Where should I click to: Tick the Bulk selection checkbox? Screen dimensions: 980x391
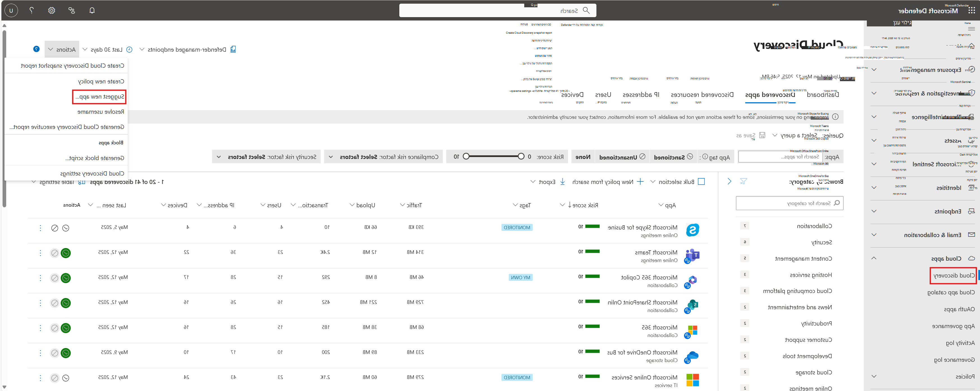701,182
